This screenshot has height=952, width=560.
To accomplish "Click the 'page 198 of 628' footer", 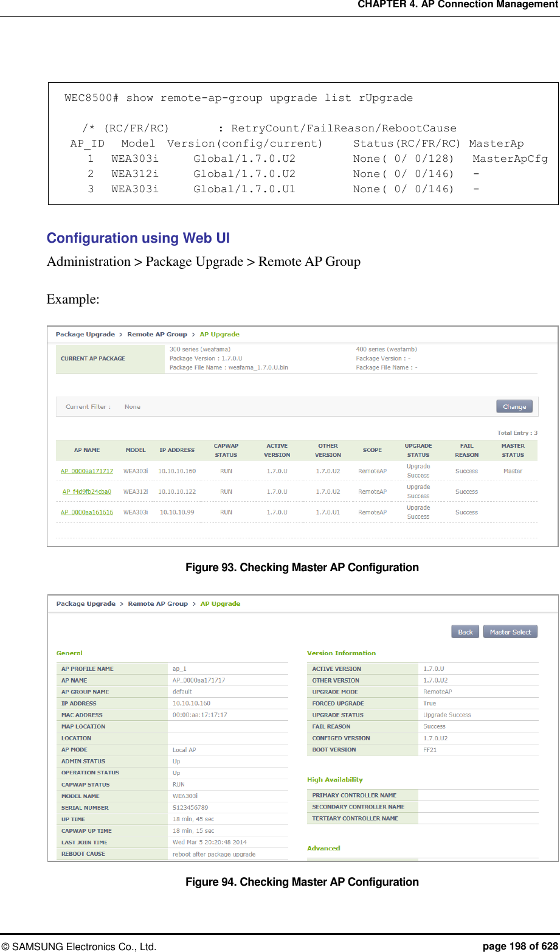I will [x=520, y=946].
